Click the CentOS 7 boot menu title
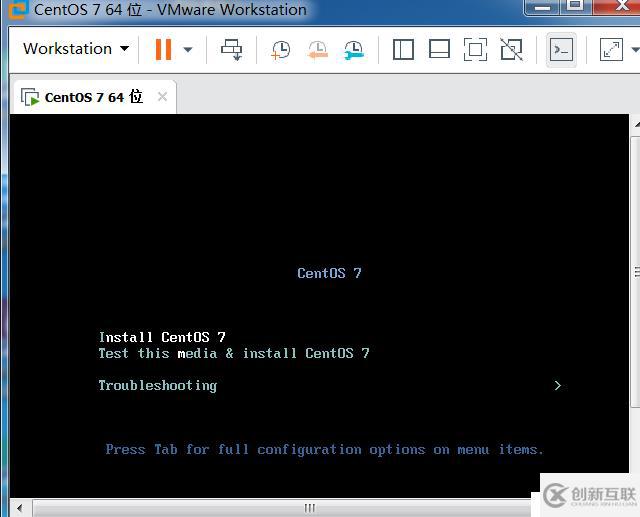Viewport: 640px width, 517px height. (x=329, y=273)
